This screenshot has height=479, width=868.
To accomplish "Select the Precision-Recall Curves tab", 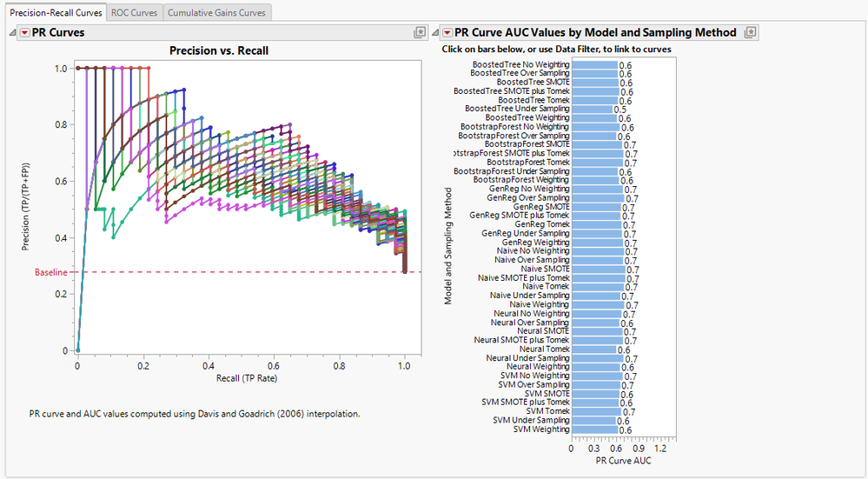I will (x=56, y=12).
